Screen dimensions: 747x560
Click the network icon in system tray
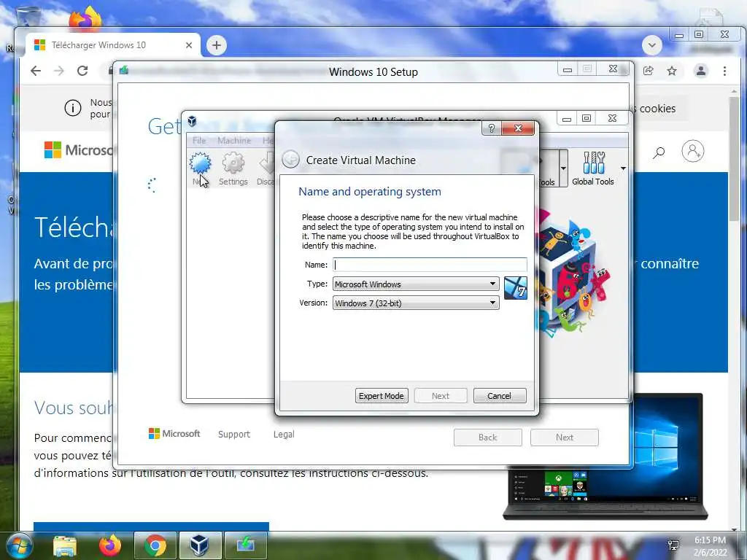(x=673, y=545)
